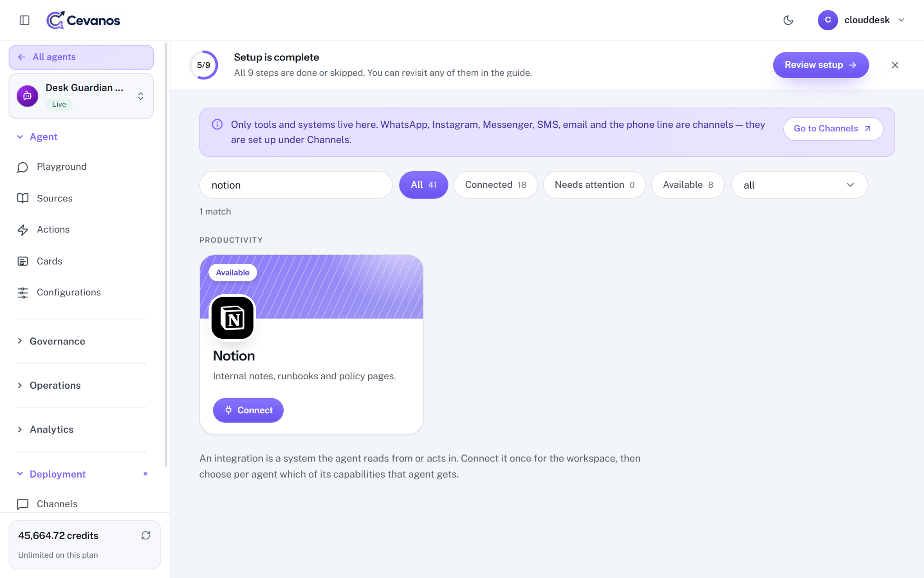
Task: Click the integration search field
Action: click(x=296, y=185)
